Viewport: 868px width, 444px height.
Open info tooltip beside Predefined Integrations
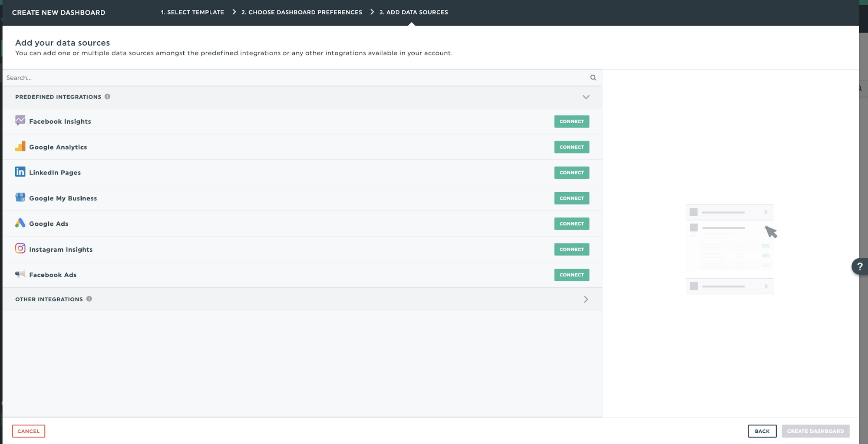coord(107,97)
